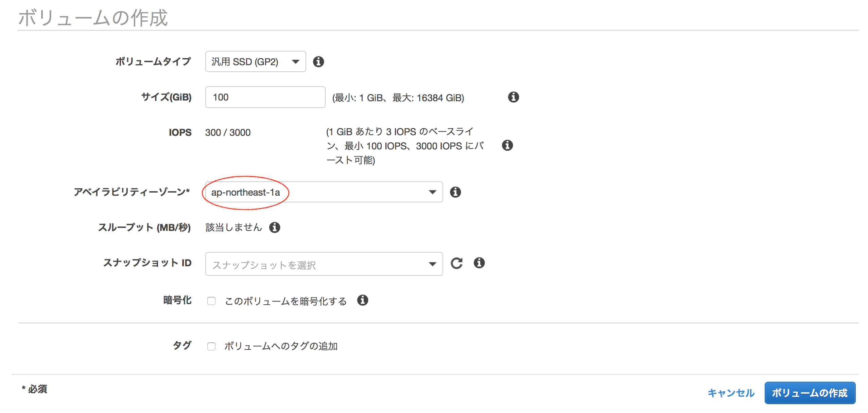The height and width of the screenshot is (413, 868).
Task: Click the dropdown arrow of availability zone selector
Action: click(x=432, y=192)
